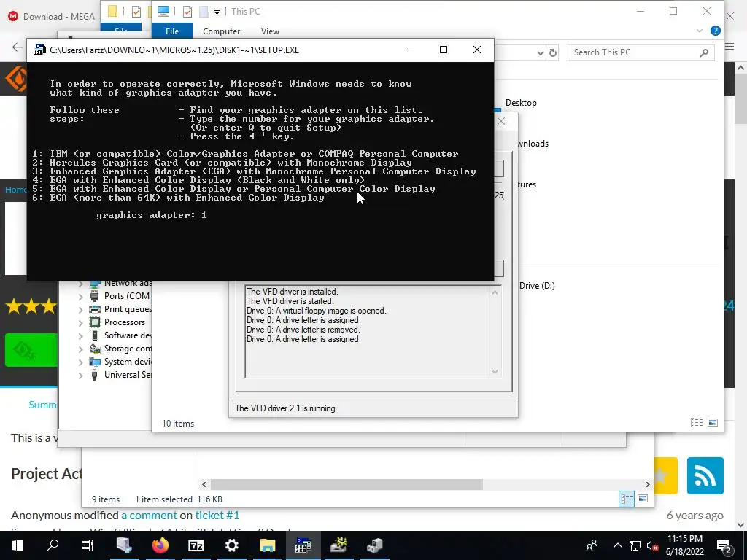Open the notification center icon

pos(724,545)
